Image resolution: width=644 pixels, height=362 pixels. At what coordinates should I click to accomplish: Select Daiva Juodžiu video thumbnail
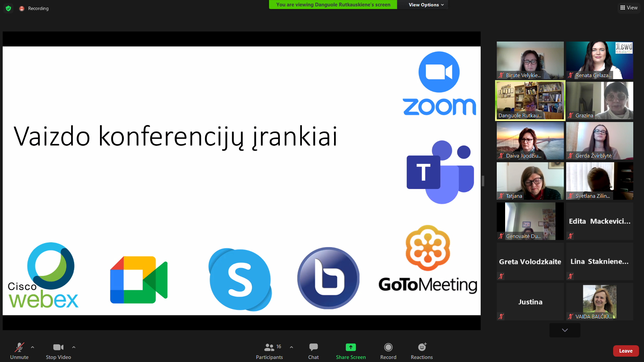pyautogui.click(x=530, y=141)
